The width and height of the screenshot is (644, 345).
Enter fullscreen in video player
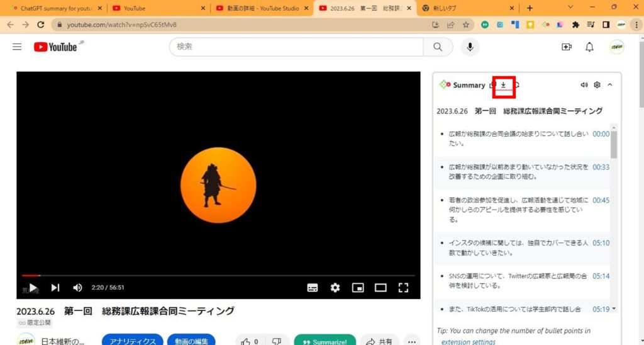403,288
